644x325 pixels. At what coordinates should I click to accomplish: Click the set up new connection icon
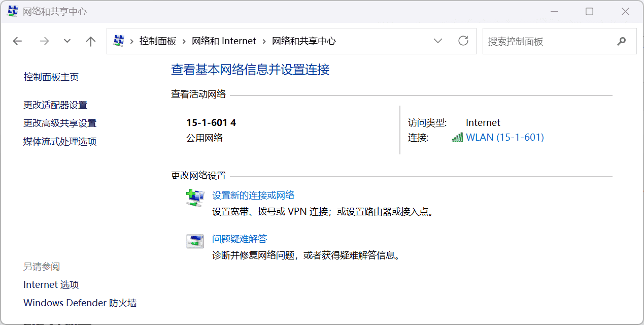195,198
